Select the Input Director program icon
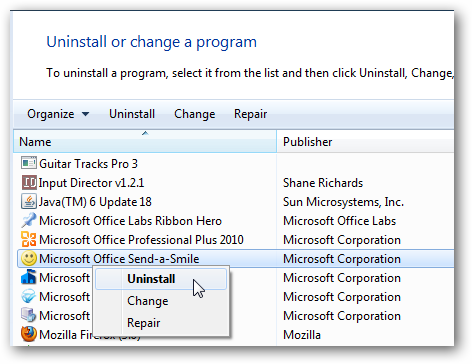Screen dimensions: 472x364 click(29, 183)
